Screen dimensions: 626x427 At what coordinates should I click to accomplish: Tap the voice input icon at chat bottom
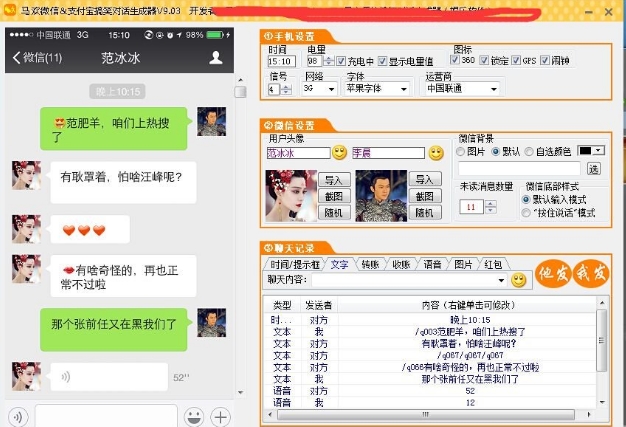click(18, 417)
